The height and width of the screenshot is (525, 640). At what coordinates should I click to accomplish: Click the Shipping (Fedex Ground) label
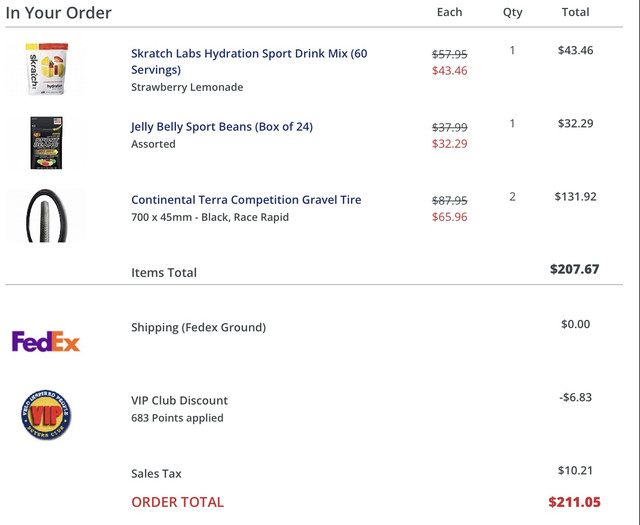198,327
